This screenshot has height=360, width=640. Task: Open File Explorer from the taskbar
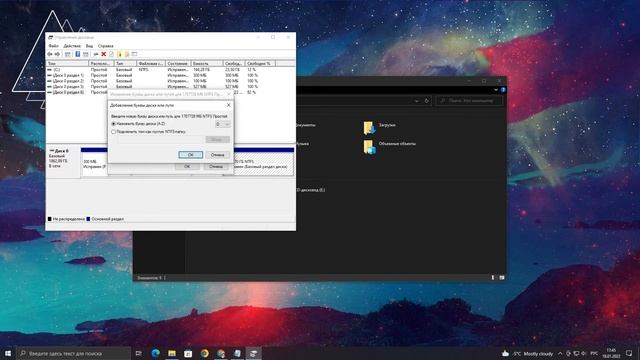tap(172, 353)
